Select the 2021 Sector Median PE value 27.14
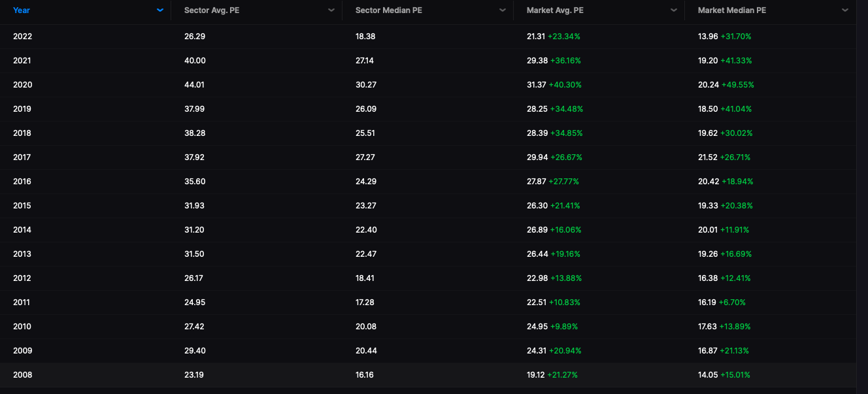The height and width of the screenshot is (394, 868). [366, 61]
